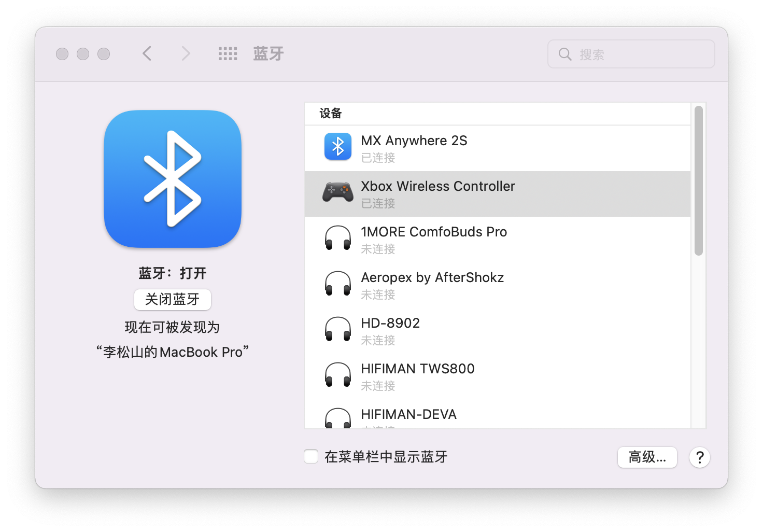Click into the 搜索 search field

(x=631, y=54)
